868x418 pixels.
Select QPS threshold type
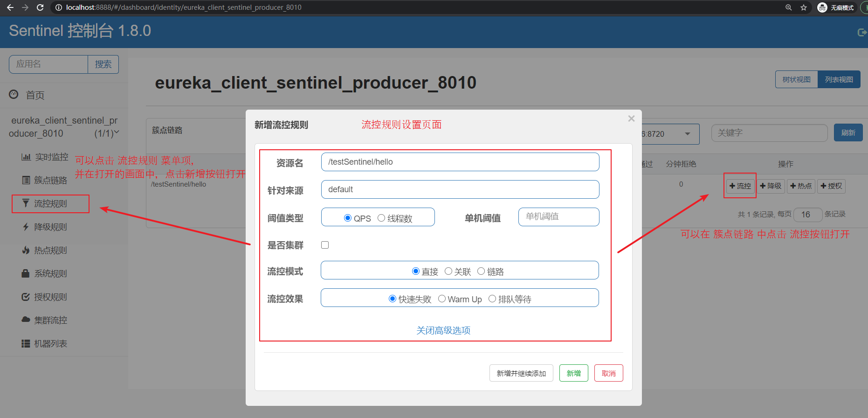[347, 218]
